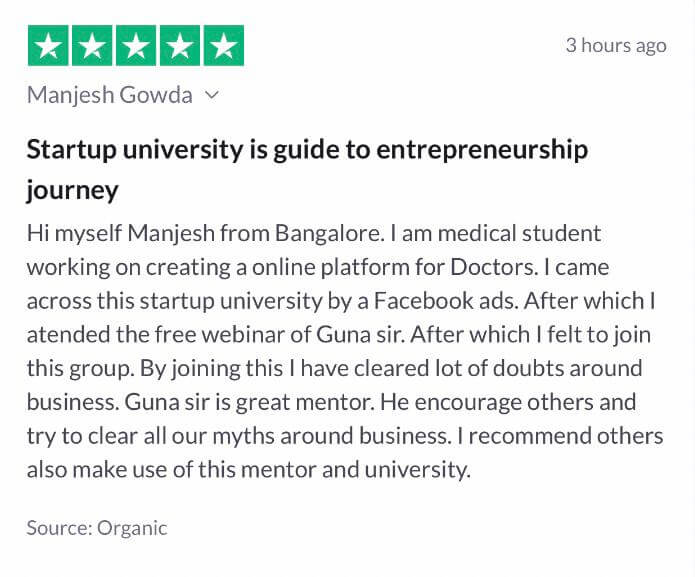Viewport: 695px width, 577px height.
Task: Click the word 'journey' in the title
Action: (x=72, y=191)
